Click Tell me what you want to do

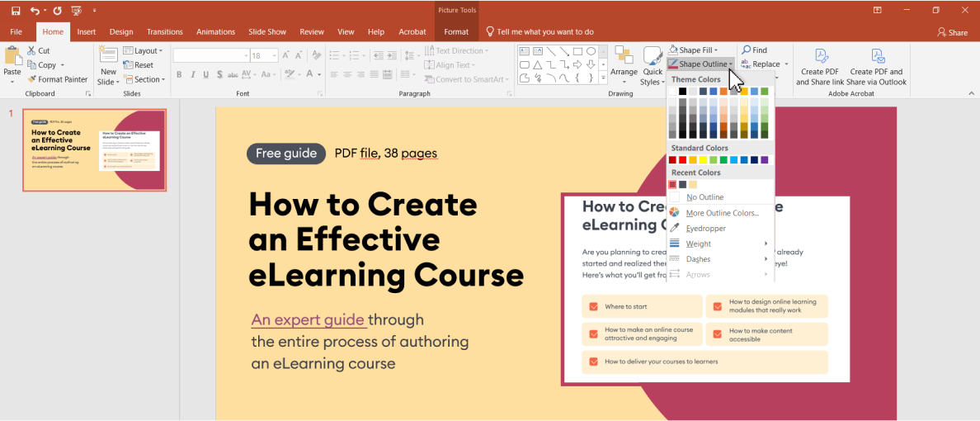tap(540, 32)
